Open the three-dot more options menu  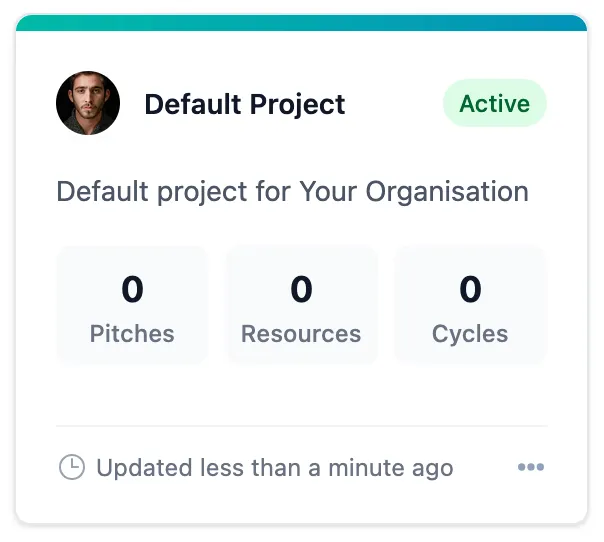(531, 467)
